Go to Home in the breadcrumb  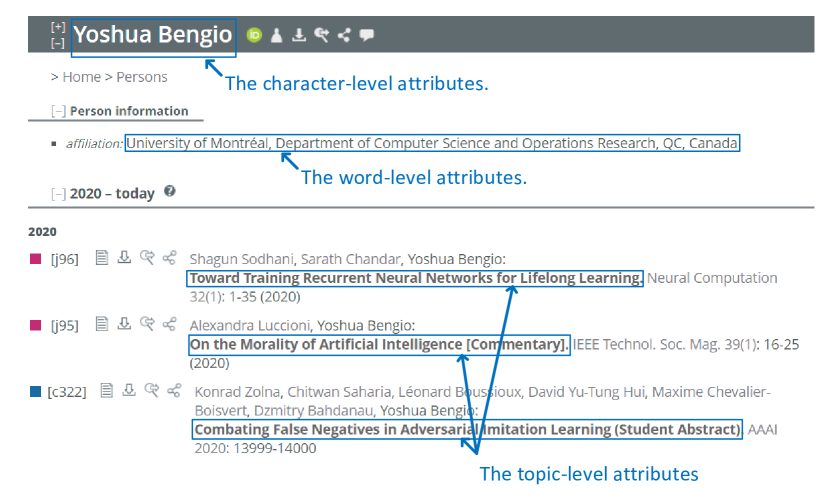81,77
